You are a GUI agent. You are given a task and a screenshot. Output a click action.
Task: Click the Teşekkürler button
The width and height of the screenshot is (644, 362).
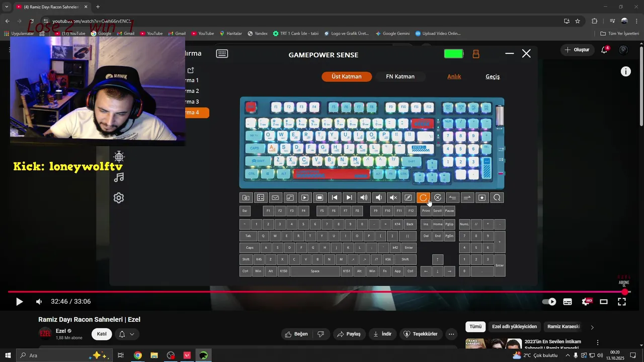click(x=421, y=334)
